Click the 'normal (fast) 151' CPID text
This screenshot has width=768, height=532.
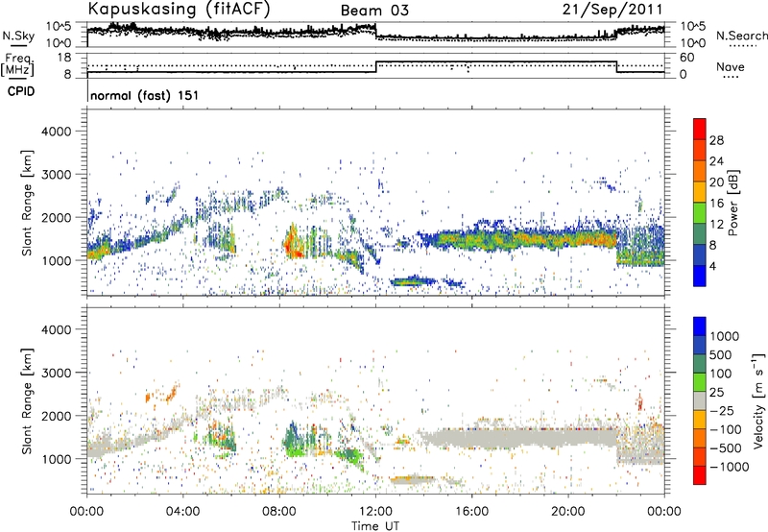tap(145, 95)
